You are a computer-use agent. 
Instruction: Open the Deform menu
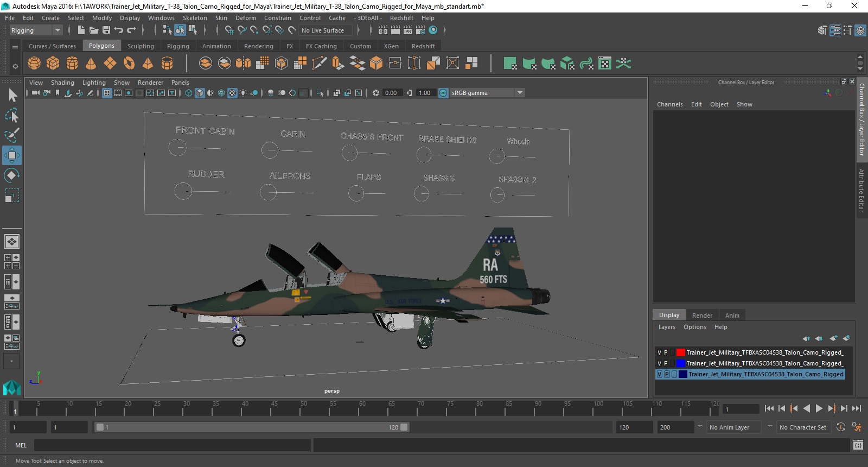[x=246, y=18]
